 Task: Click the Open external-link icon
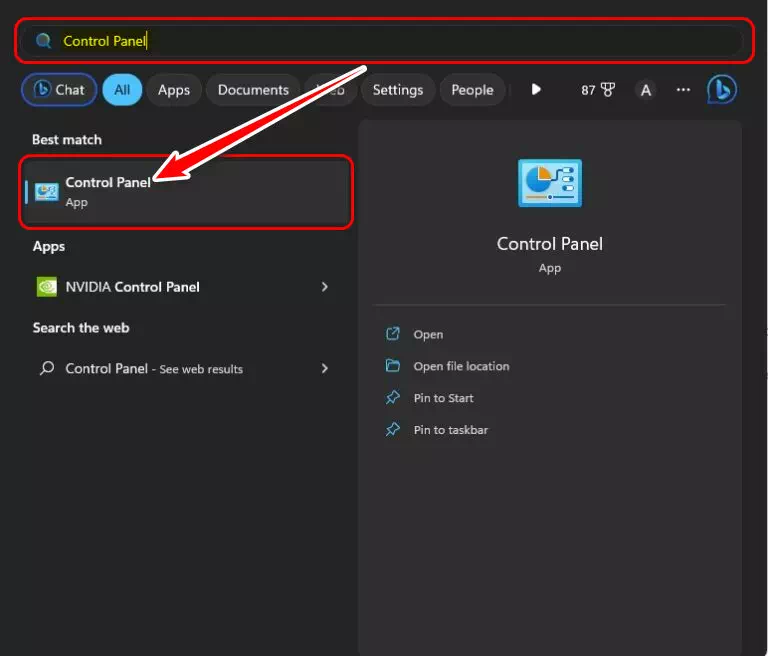pyautogui.click(x=393, y=334)
